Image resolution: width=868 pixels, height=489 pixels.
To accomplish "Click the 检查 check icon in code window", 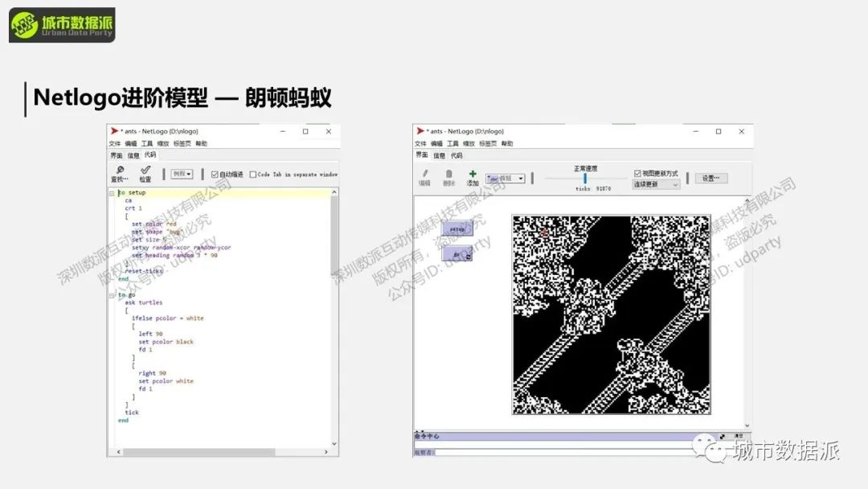I will [145, 170].
